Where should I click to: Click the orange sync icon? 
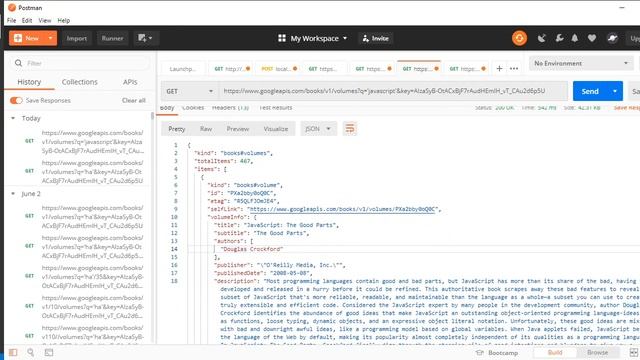(519, 38)
